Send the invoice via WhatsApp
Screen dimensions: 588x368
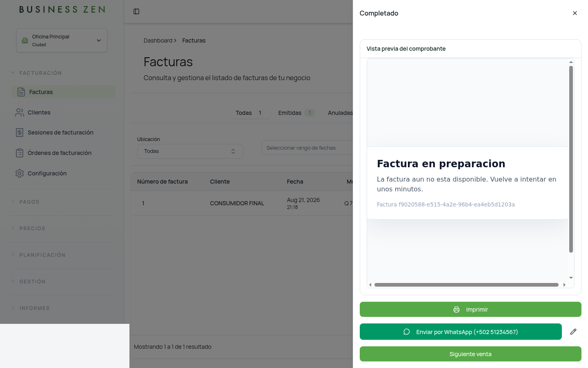(x=461, y=332)
